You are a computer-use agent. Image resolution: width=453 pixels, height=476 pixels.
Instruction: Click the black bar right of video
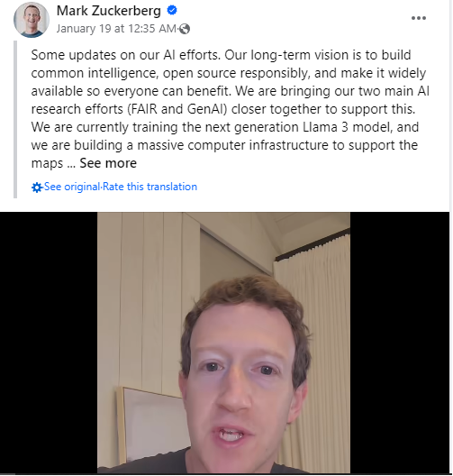pos(400,343)
